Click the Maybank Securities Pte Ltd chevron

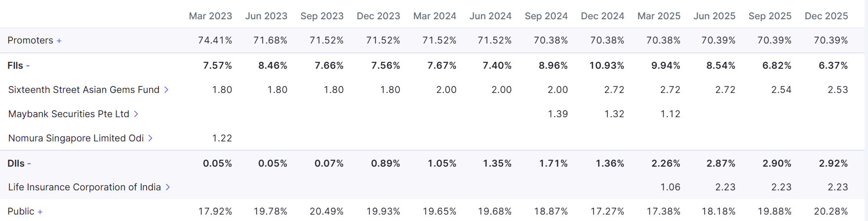click(136, 114)
